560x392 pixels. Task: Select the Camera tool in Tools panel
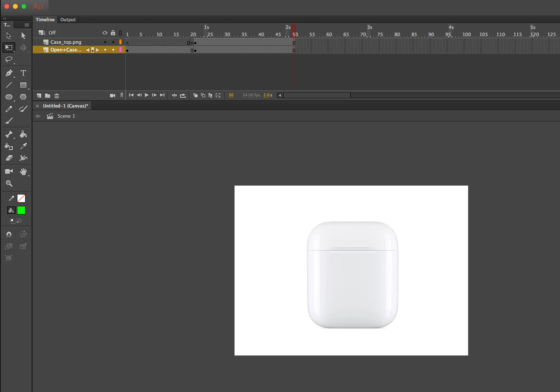(9, 172)
